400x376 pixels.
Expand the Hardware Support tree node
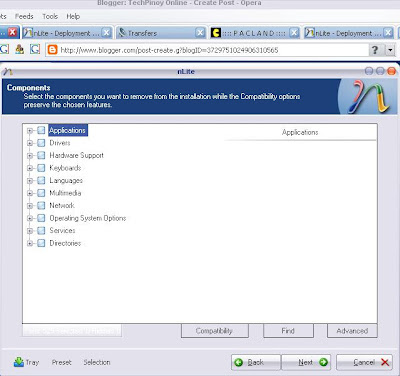tap(30, 156)
